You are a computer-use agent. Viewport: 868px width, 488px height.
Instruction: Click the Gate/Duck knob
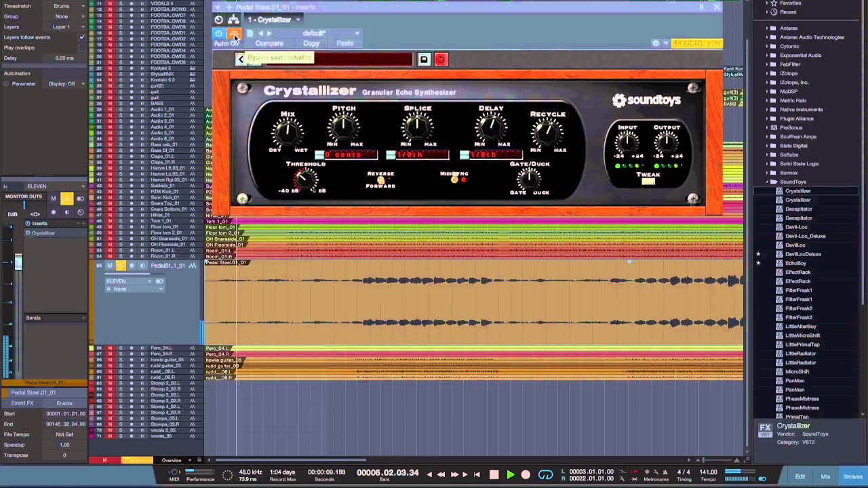coord(529,178)
